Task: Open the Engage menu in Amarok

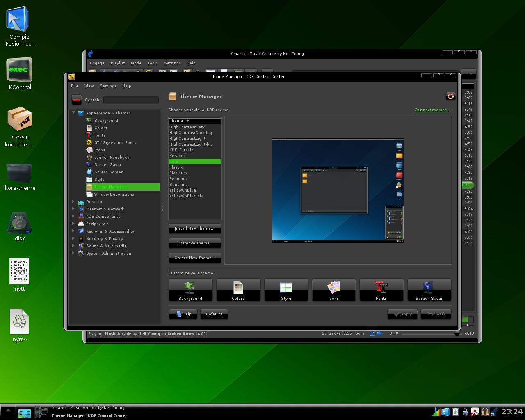Action: pyautogui.click(x=97, y=63)
